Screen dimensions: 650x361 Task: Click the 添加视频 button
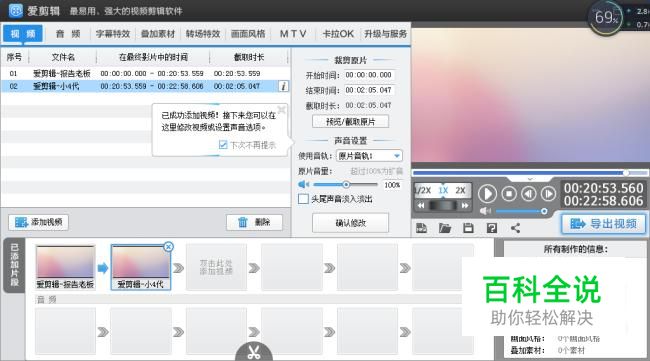[x=39, y=222]
